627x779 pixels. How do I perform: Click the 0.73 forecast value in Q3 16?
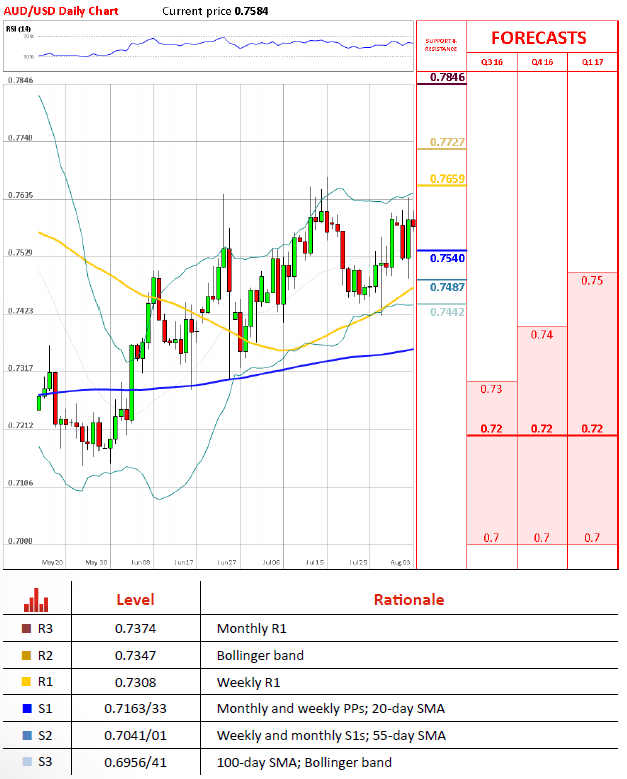(491, 389)
